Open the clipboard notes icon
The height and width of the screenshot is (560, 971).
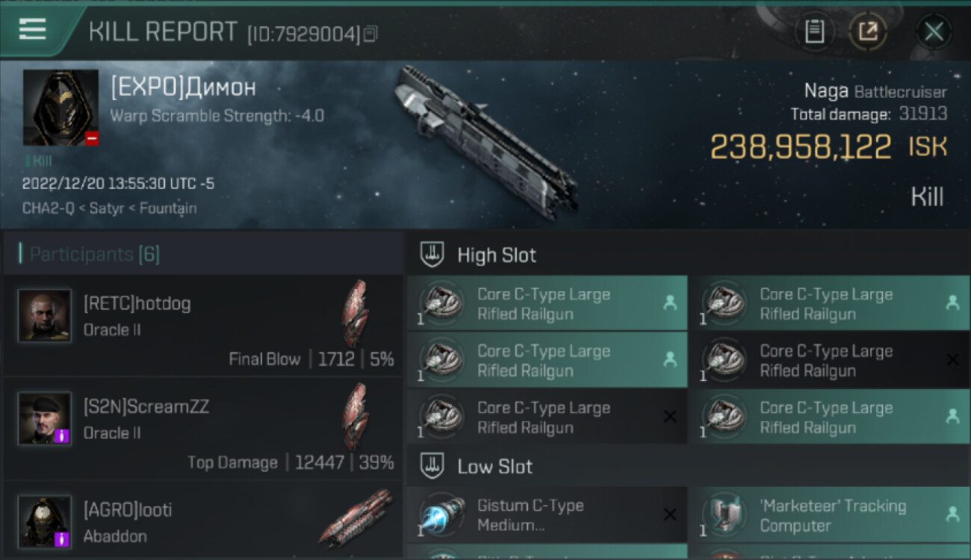click(x=814, y=31)
